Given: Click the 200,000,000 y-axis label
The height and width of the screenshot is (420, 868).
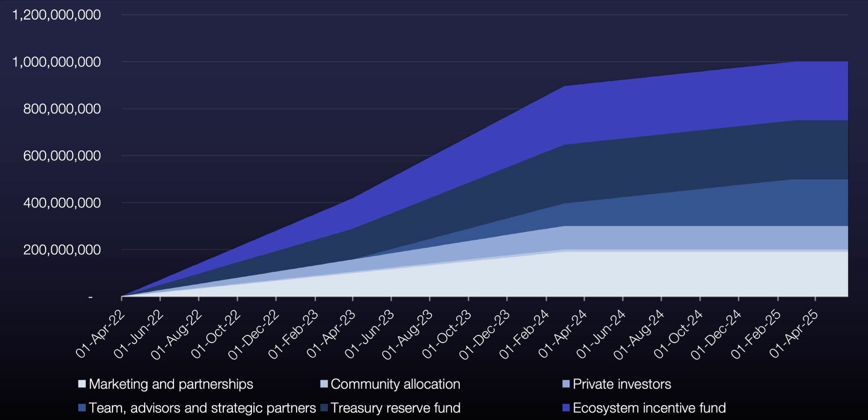Looking at the screenshot, I should point(62,250).
